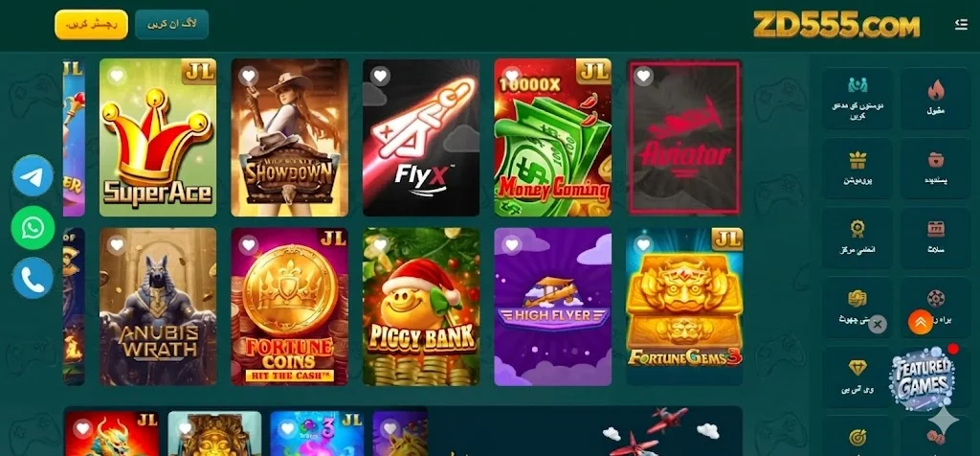This screenshot has width=980, height=456.
Task: Toggle favorite heart on FlyX game
Action: pos(380,77)
